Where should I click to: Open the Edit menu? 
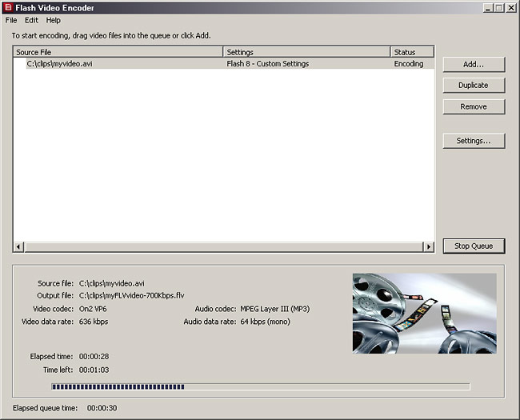pos(31,20)
